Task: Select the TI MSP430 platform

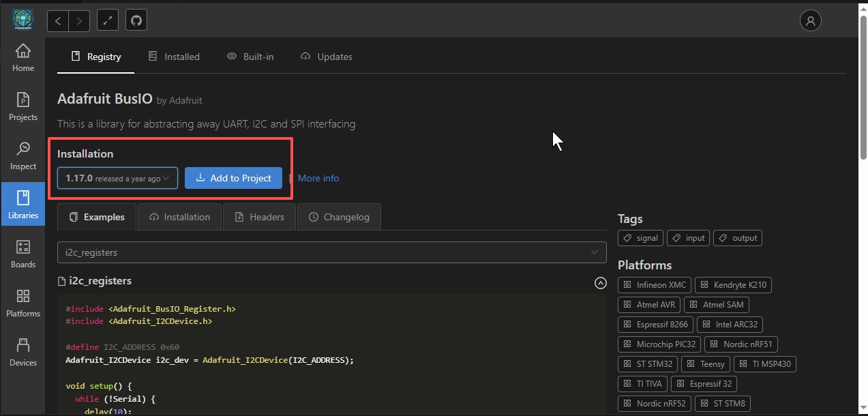Action: pos(765,363)
